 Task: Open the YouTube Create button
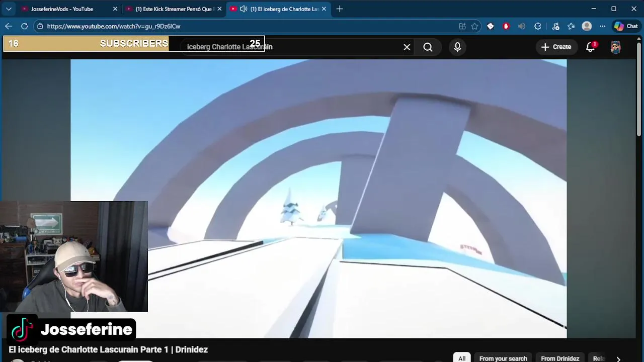pyautogui.click(x=556, y=47)
